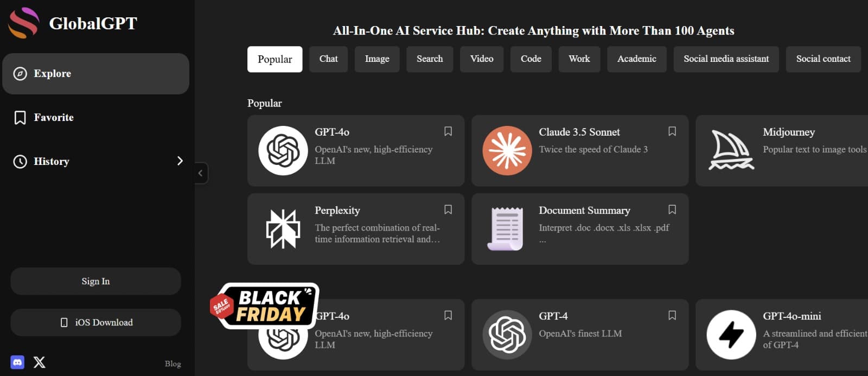The width and height of the screenshot is (868, 376).
Task: Open the Social contact tab
Action: 824,59
